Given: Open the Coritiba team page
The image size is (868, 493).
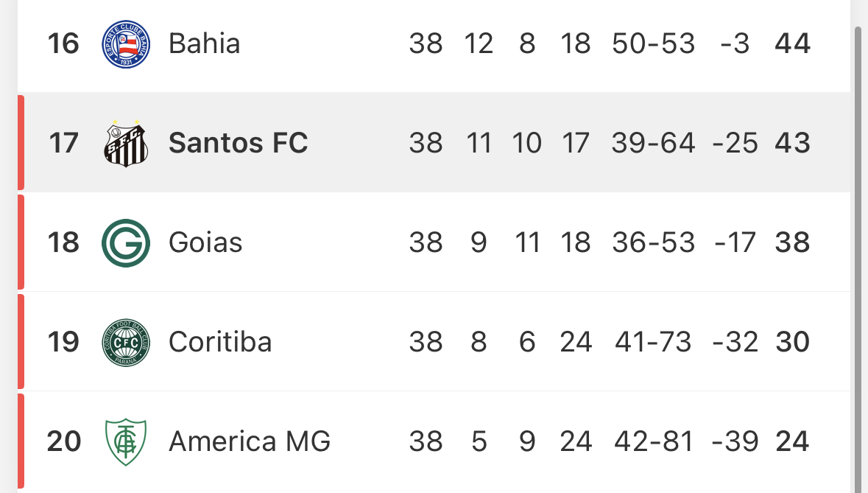Looking at the screenshot, I should pos(220,342).
